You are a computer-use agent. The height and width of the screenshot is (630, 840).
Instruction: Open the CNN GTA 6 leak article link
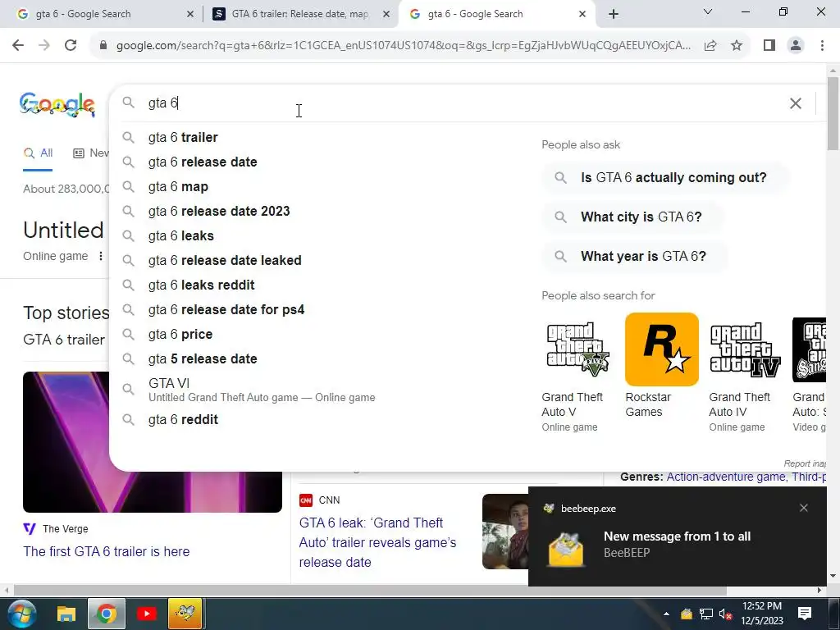coord(377,542)
